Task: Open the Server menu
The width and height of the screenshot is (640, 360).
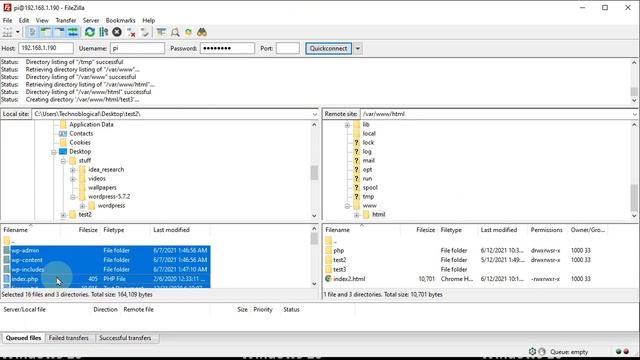Action: coord(91,20)
